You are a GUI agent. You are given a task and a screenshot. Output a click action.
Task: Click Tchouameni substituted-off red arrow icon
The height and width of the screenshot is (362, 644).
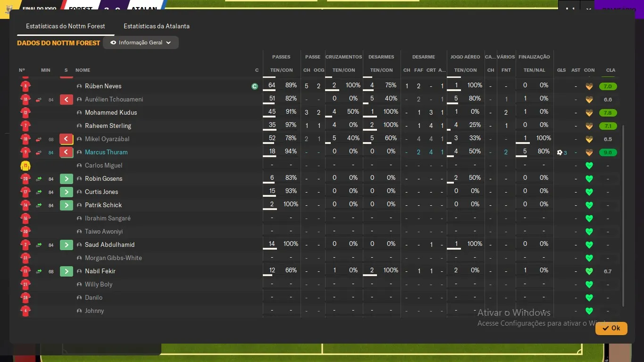66,100
